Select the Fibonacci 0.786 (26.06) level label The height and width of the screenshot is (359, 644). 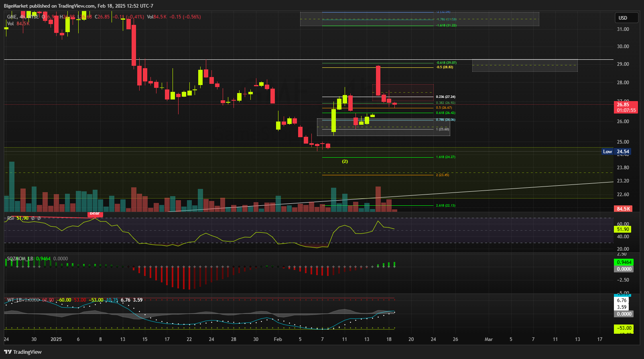click(445, 120)
